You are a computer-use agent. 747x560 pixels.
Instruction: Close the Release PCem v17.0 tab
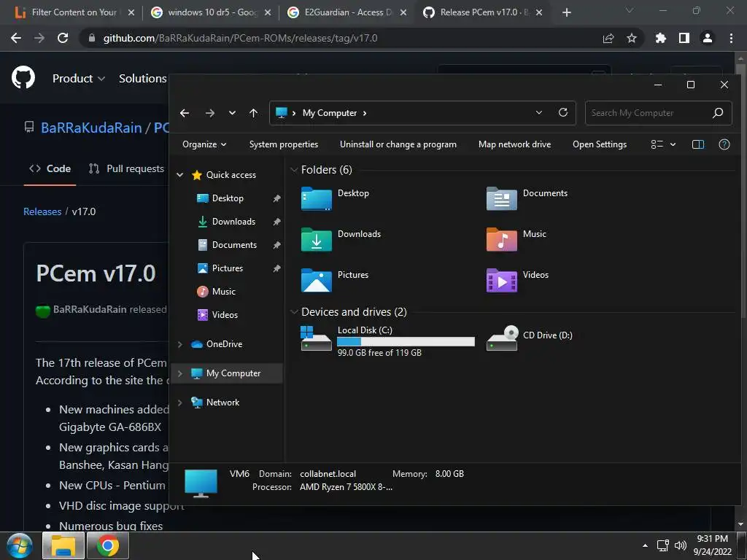[539, 12]
